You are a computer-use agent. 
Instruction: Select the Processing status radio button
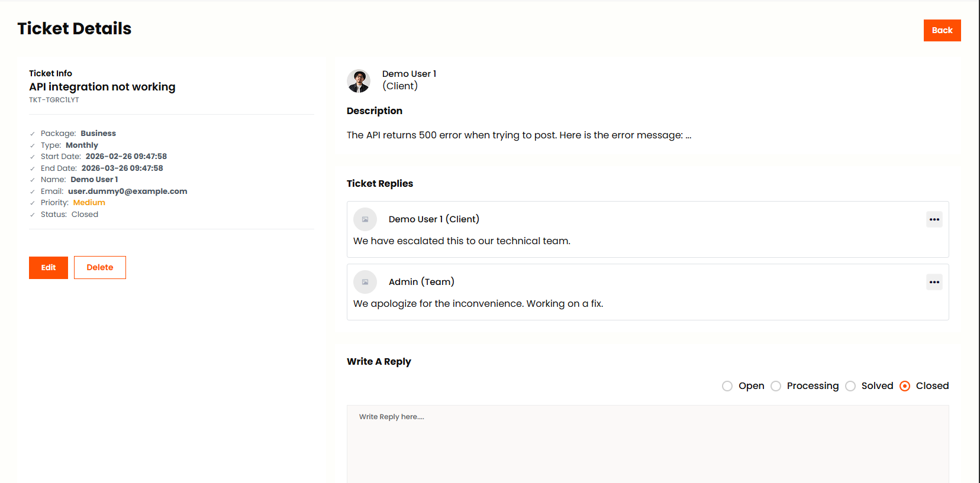point(776,386)
